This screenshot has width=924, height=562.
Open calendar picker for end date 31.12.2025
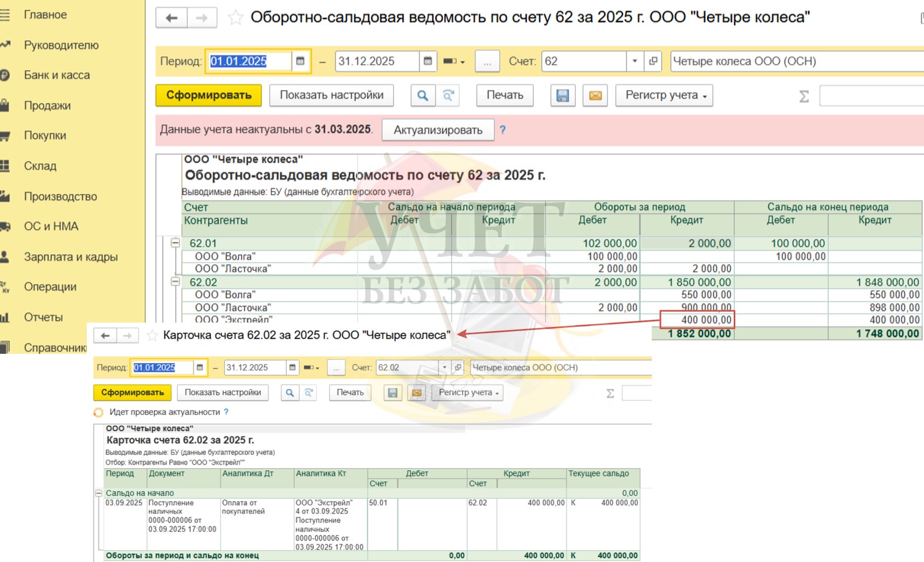click(427, 61)
